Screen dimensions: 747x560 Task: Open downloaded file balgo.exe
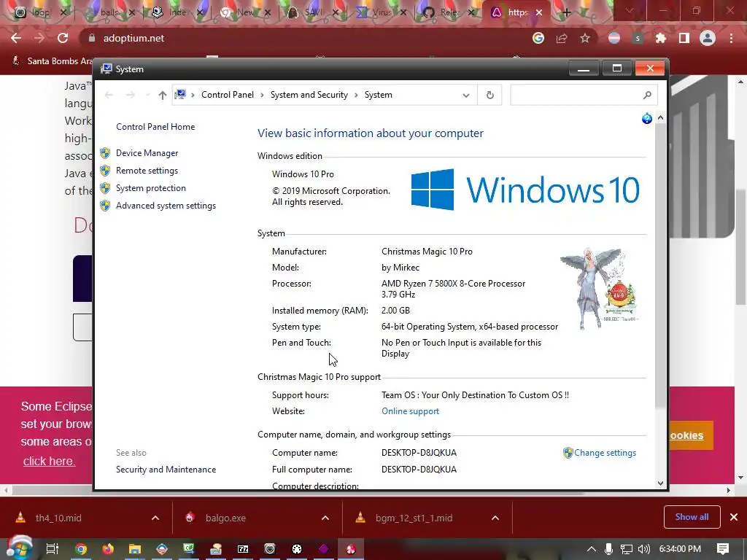click(225, 518)
